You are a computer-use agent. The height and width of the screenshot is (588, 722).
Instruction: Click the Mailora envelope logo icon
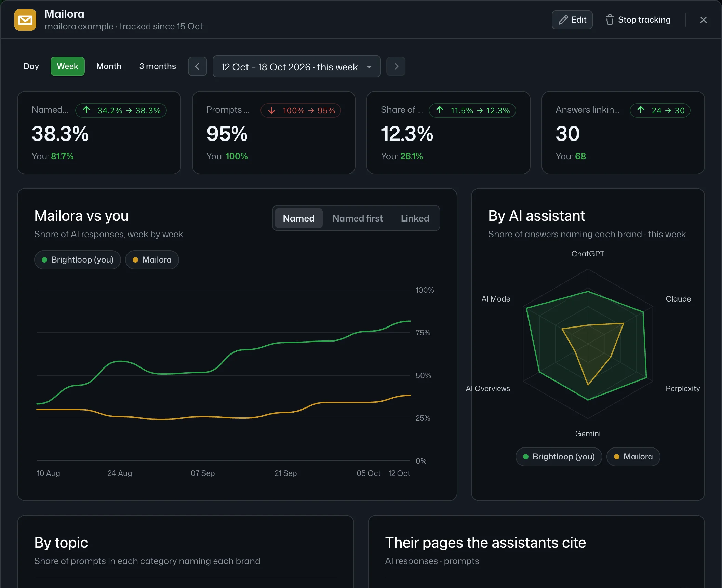(25, 20)
